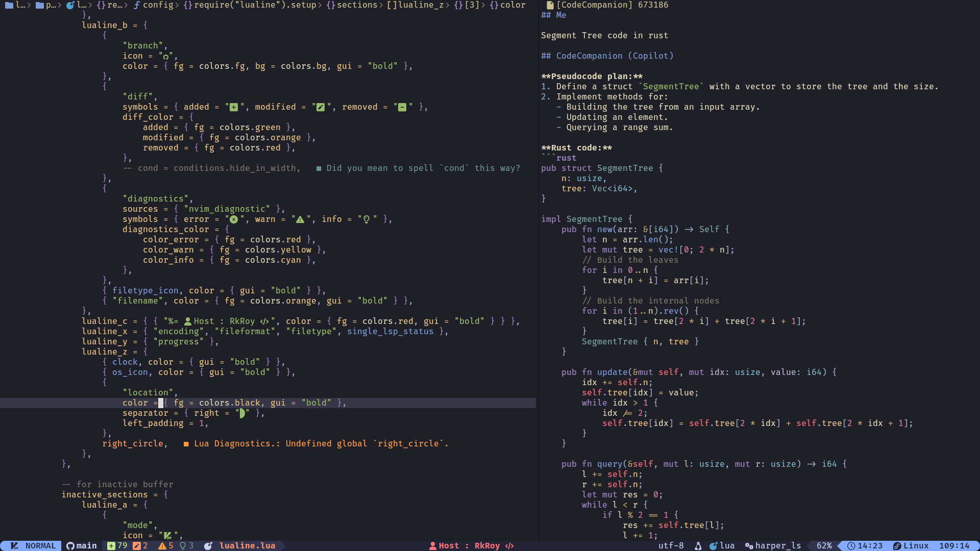
Task: Click the Lua file icon beside lualine.lua
Action: point(208,546)
